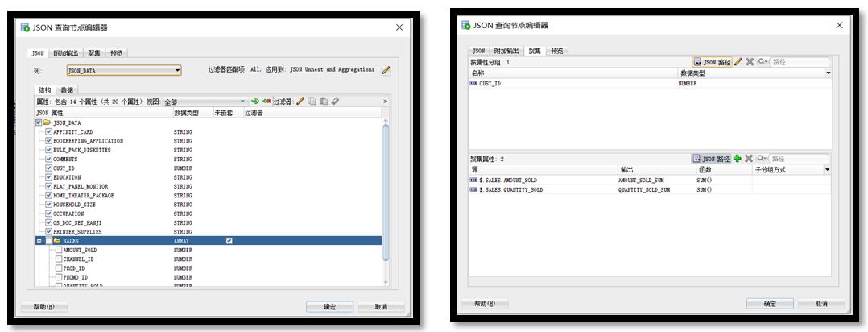Click the filter settings pencil icon beside JSON Unnest and Aggregations
868x332 pixels.
[386, 70]
